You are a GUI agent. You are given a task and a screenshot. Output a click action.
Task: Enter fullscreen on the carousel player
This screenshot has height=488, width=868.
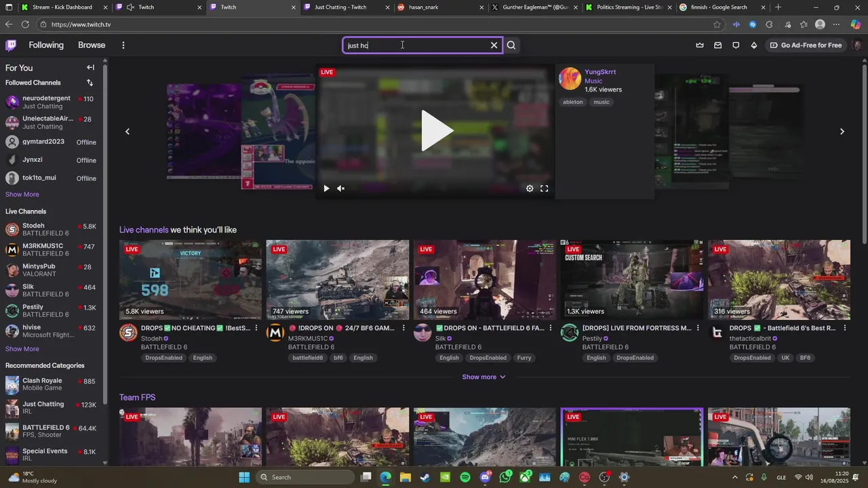pyautogui.click(x=544, y=188)
